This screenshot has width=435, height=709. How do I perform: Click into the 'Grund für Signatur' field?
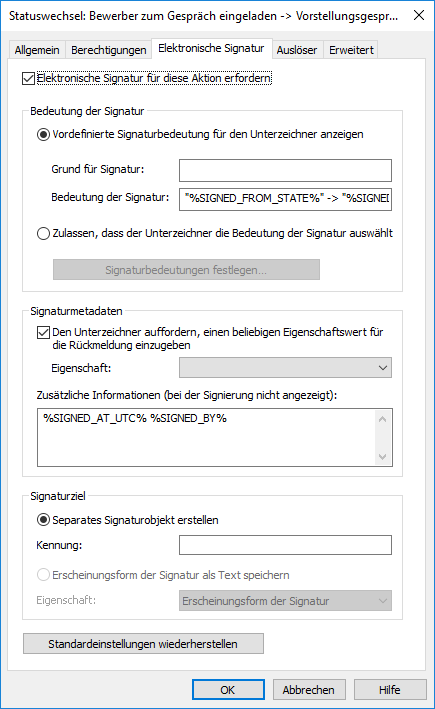[285, 170]
